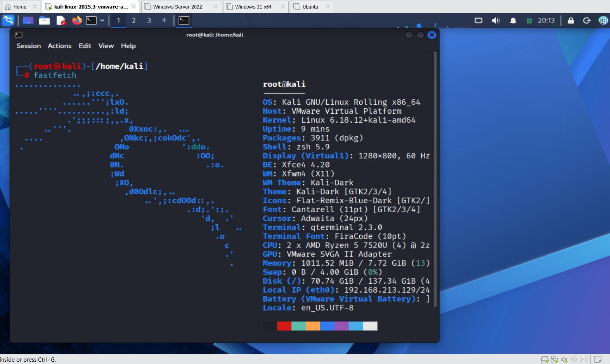The width and height of the screenshot is (610, 364).
Task: Expand the terminal launcher dropdown arrow
Action: [102, 20]
